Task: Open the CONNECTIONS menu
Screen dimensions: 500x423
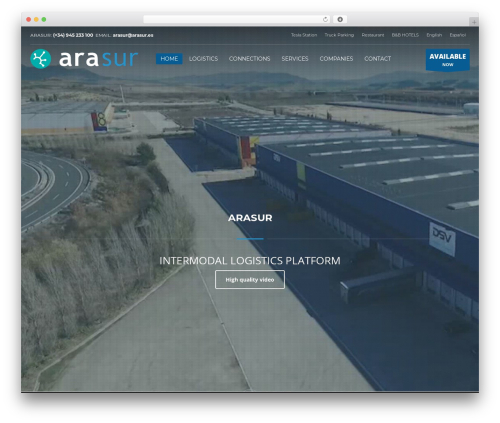Action: pos(249,59)
